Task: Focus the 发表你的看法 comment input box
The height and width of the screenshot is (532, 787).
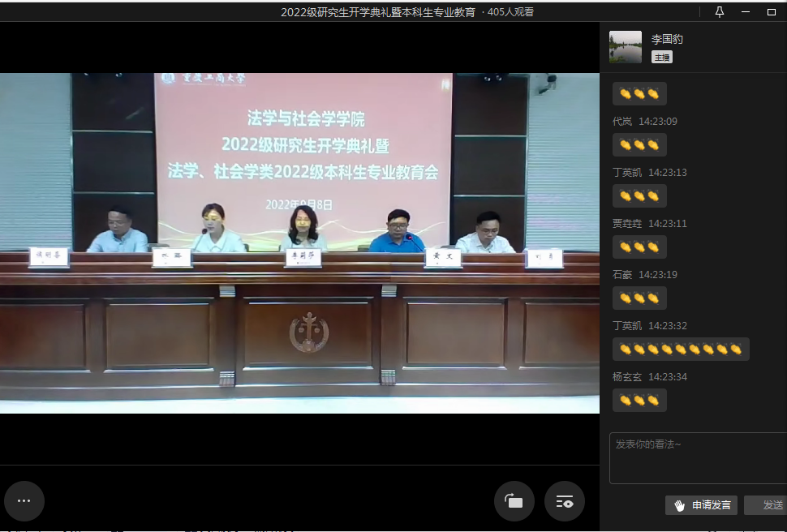Action: [698, 458]
